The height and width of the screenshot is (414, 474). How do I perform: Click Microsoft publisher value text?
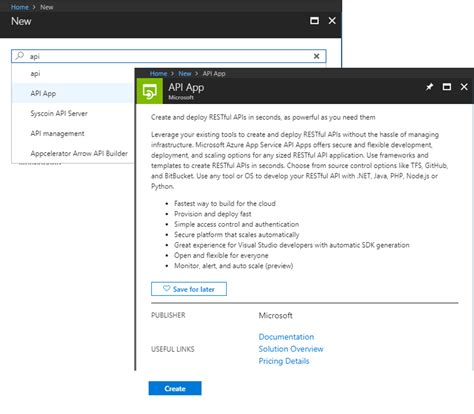276,315
